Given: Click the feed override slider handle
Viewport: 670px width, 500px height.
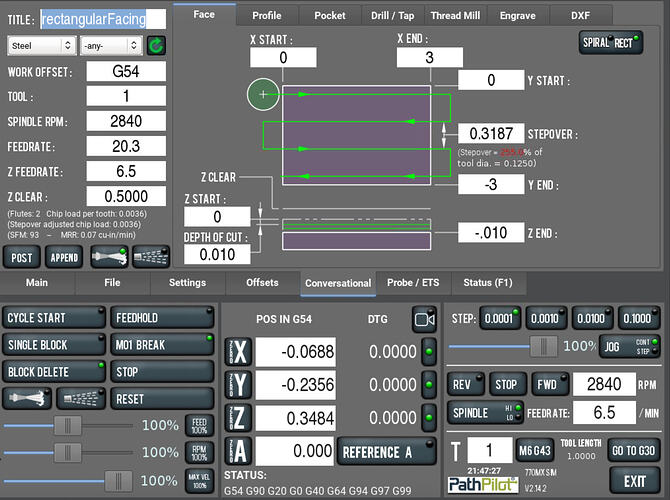Looking at the screenshot, I should (68, 426).
